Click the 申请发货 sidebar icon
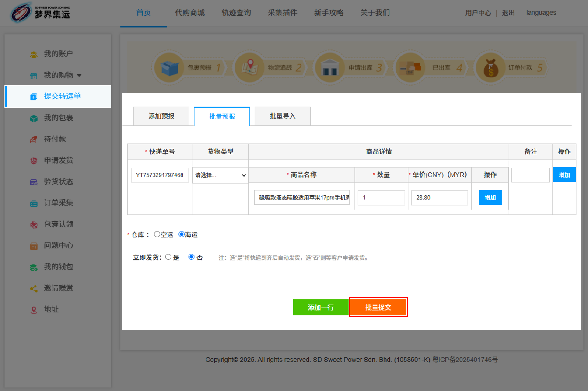This screenshot has width=588, height=391. pyautogui.click(x=34, y=161)
